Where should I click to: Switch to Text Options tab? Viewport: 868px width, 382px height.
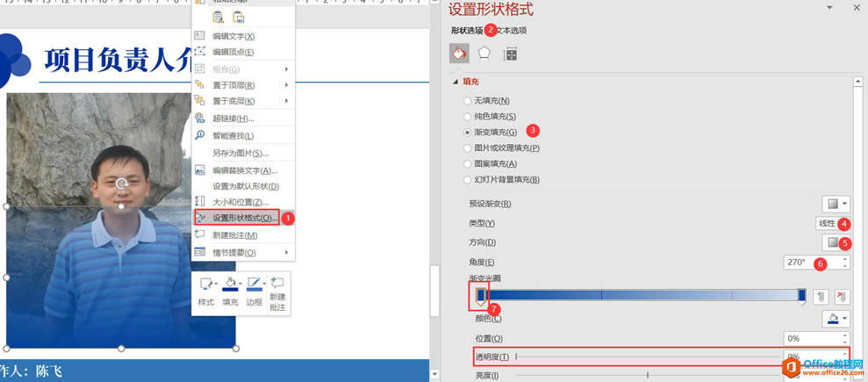[x=511, y=31]
